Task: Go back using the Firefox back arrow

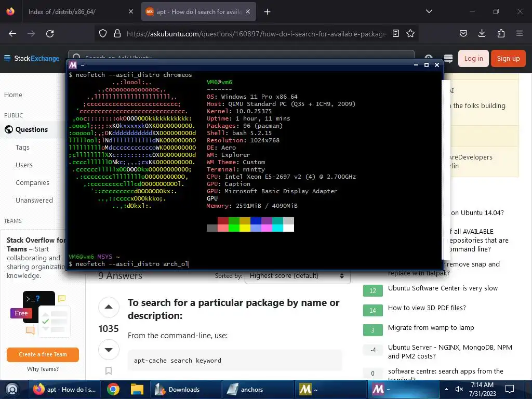Action: pyautogui.click(x=12, y=34)
